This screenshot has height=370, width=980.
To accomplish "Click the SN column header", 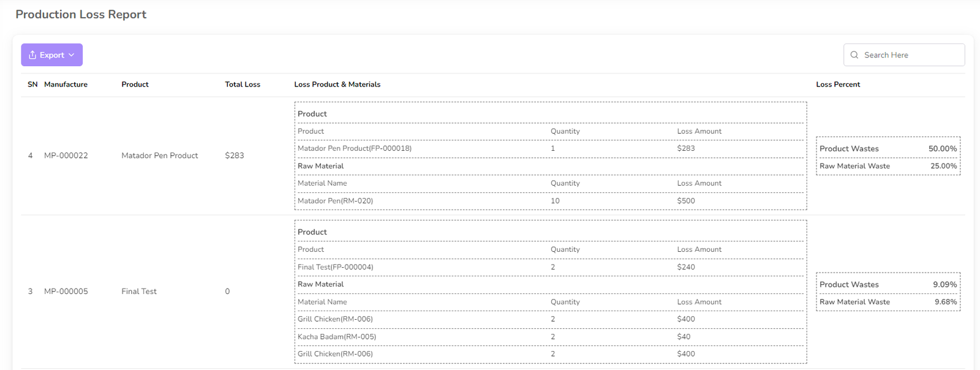I will point(32,85).
